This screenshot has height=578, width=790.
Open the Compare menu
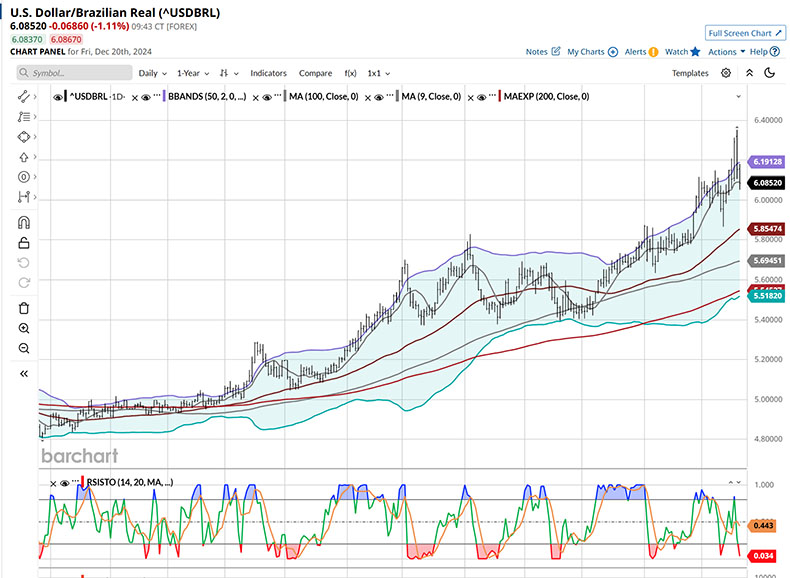[315, 73]
